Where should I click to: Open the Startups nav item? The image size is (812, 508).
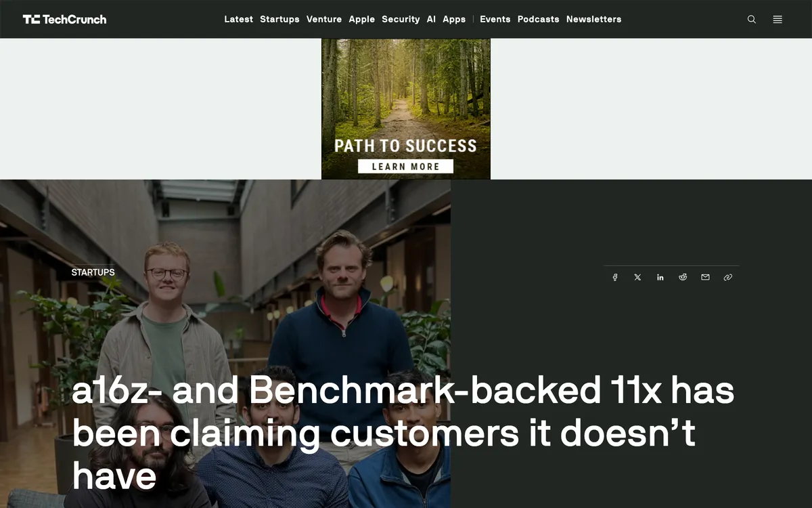279,19
